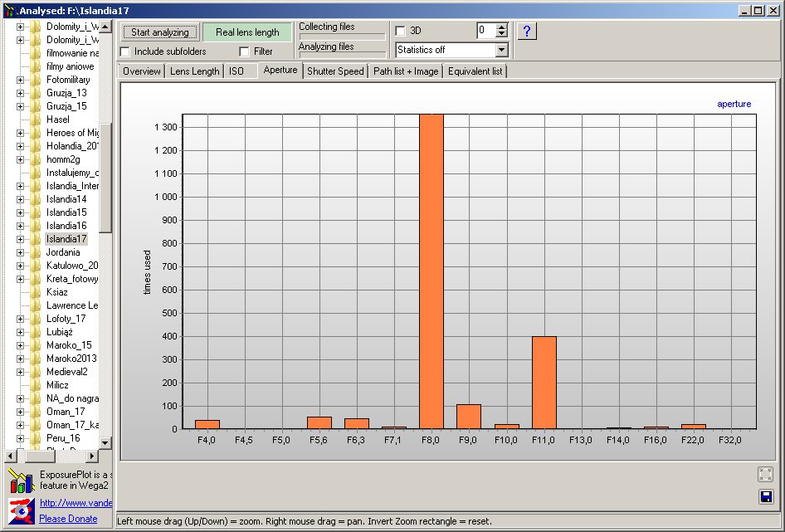Click the Hasel folder icon
The image size is (785, 532).
tap(36, 120)
